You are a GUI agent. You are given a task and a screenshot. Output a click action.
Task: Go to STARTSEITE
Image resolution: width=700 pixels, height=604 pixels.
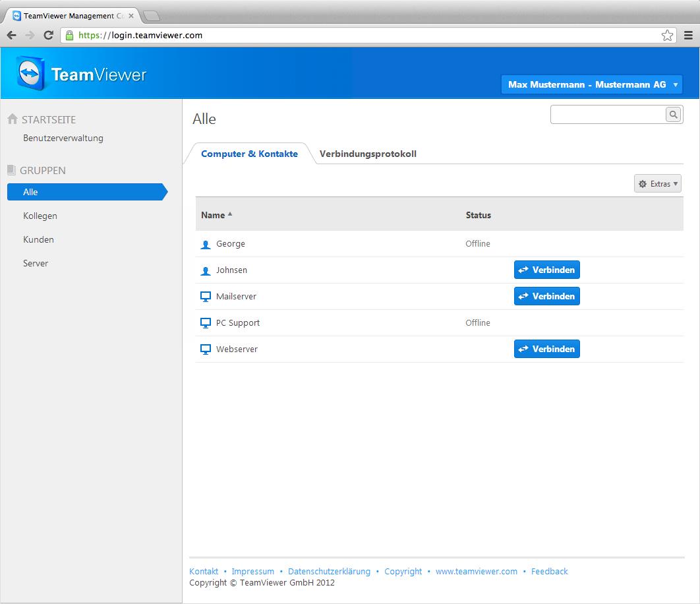point(49,120)
